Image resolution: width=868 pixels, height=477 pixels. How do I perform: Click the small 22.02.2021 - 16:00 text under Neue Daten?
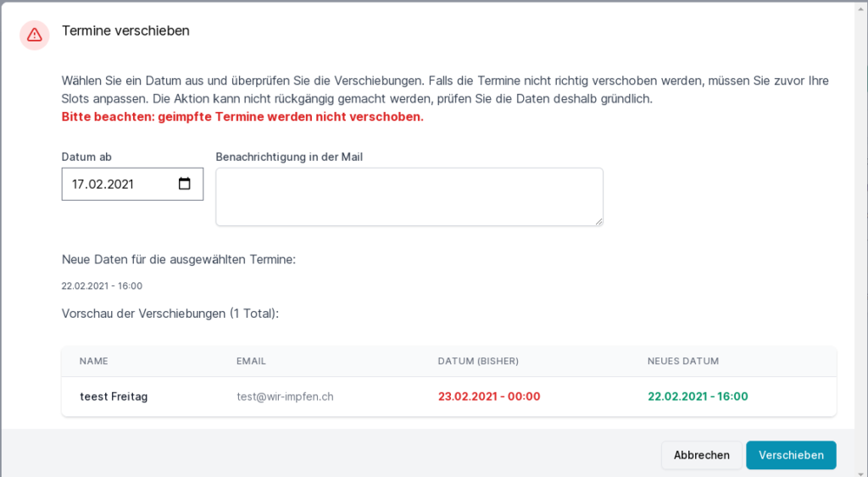(x=102, y=286)
